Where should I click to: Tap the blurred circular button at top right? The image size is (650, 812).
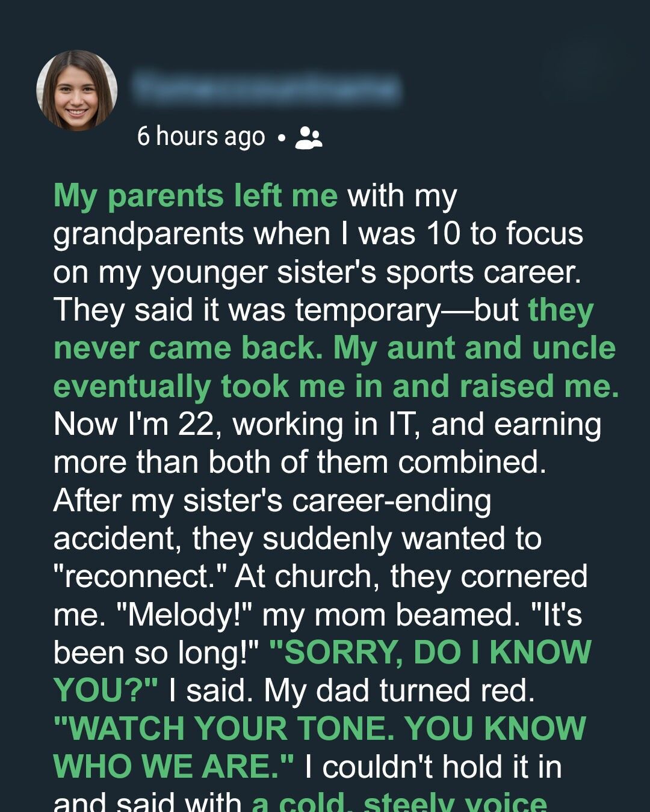pyautogui.click(x=582, y=71)
